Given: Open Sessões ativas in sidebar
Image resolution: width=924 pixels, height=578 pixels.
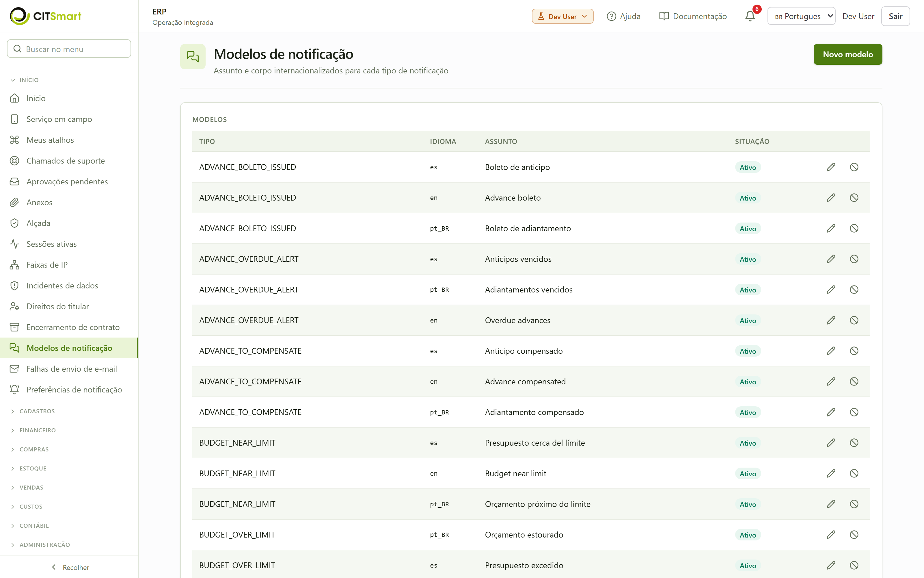Looking at the screenshot, I should click(x=69, y=244).
